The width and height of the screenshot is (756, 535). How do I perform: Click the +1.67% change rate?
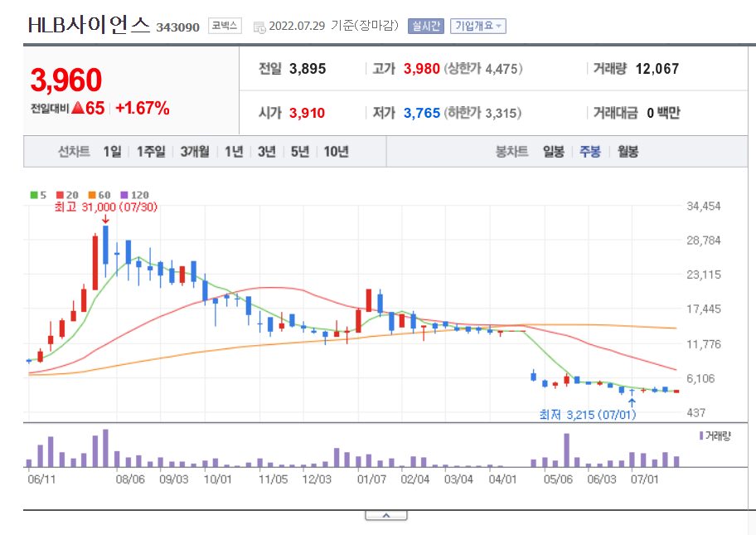(143, 109)
